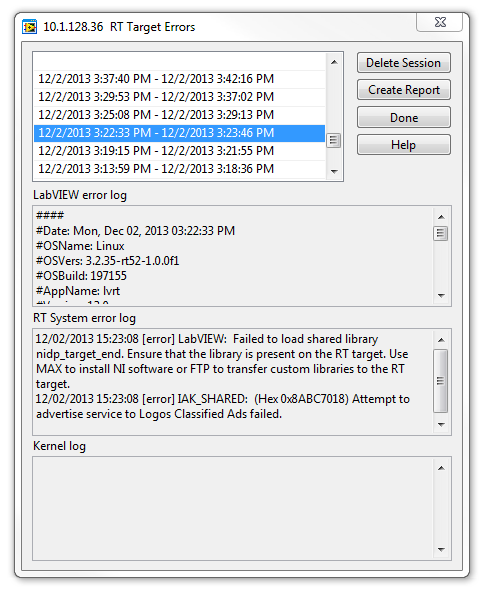
Task: Click LabVIEW error log scroll up arrow
Action: [x=441, y=217]
